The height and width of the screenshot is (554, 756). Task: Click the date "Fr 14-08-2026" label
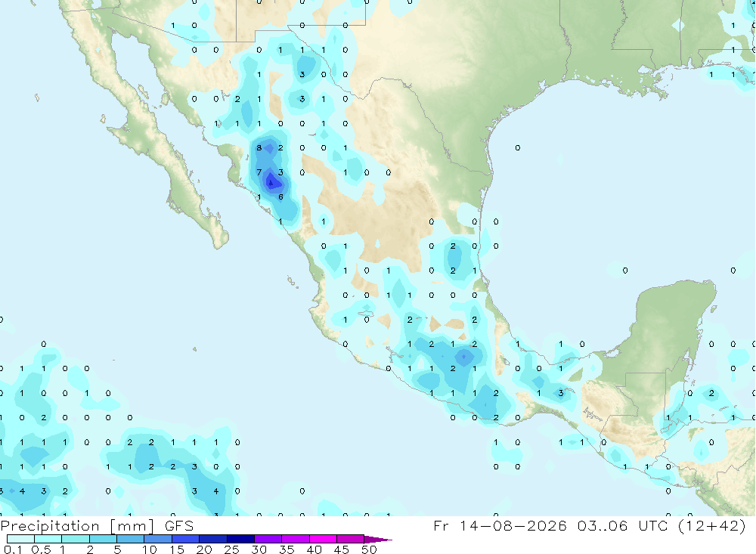pos(500,525)
